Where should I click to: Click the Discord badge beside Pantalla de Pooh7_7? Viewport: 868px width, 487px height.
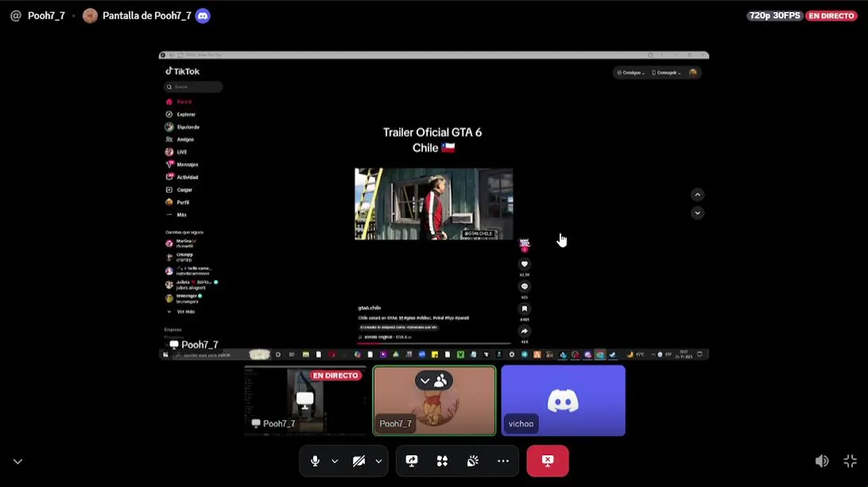202,16
